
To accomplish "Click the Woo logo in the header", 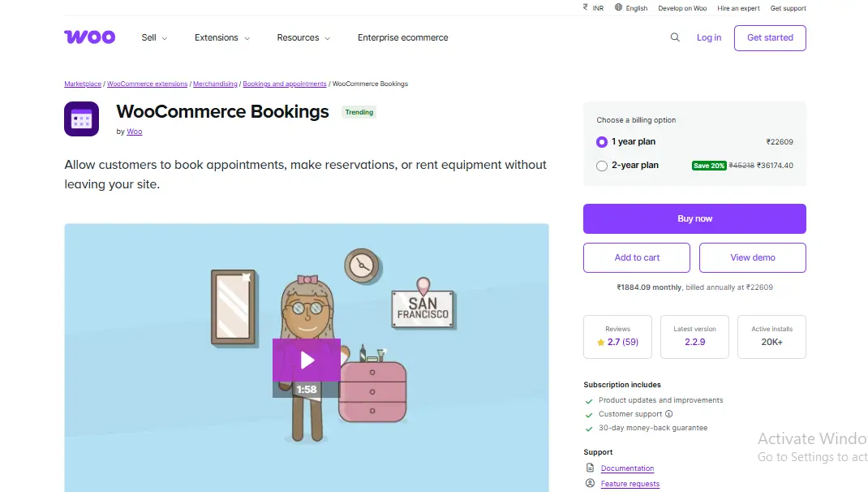I will pyautogui.click(x=89, y=37).
